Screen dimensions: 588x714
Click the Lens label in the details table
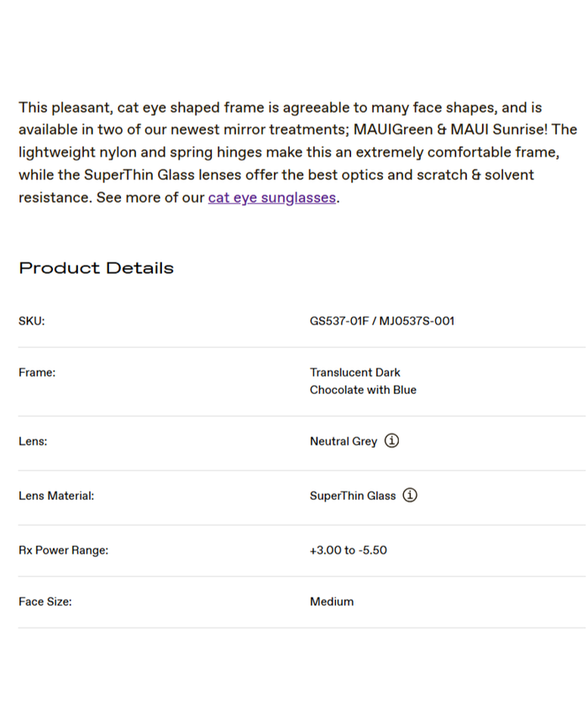coord(33,441)
